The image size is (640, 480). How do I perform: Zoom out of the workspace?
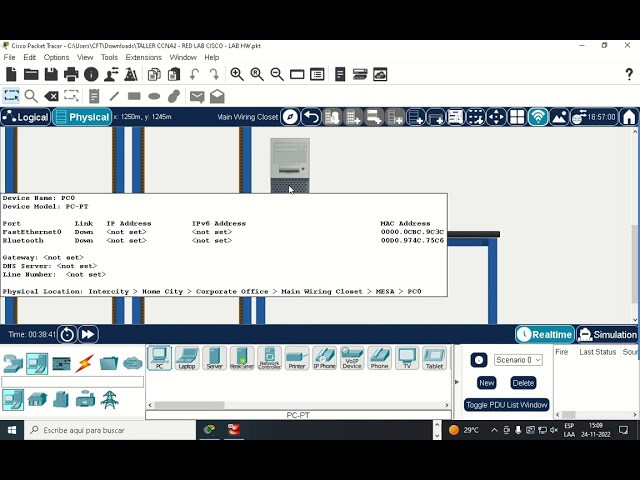(x=277, y=74)
